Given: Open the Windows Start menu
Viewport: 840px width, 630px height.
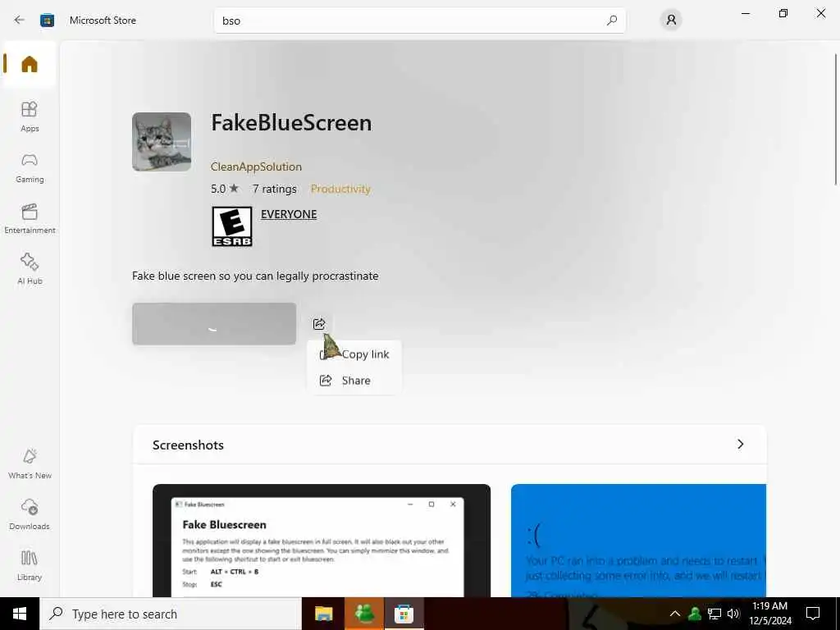Looking at the screenshot, I should pos(20,614).
